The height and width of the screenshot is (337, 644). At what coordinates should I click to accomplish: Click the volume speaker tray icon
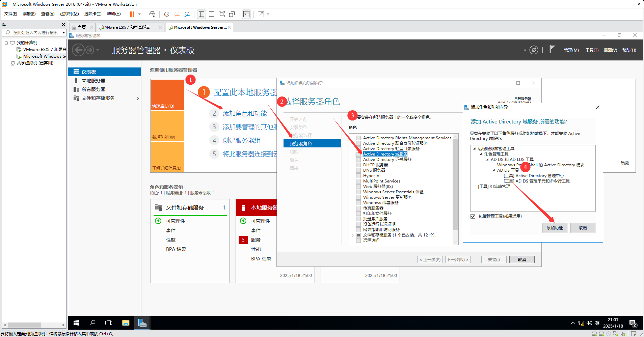point(589,323)
